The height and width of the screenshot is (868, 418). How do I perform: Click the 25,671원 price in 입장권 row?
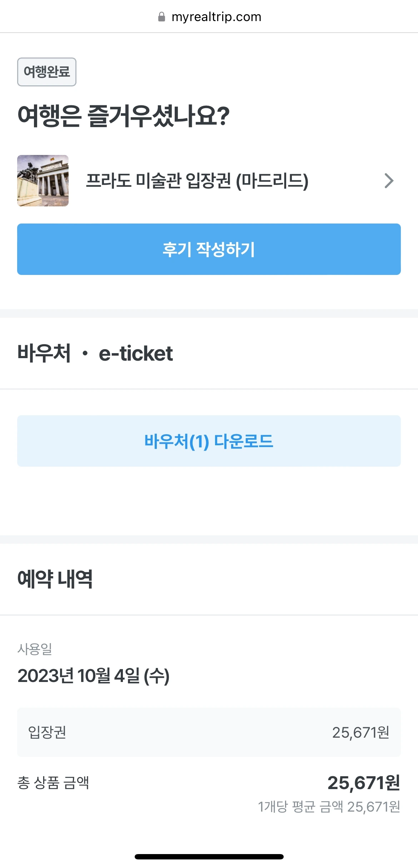360,732
